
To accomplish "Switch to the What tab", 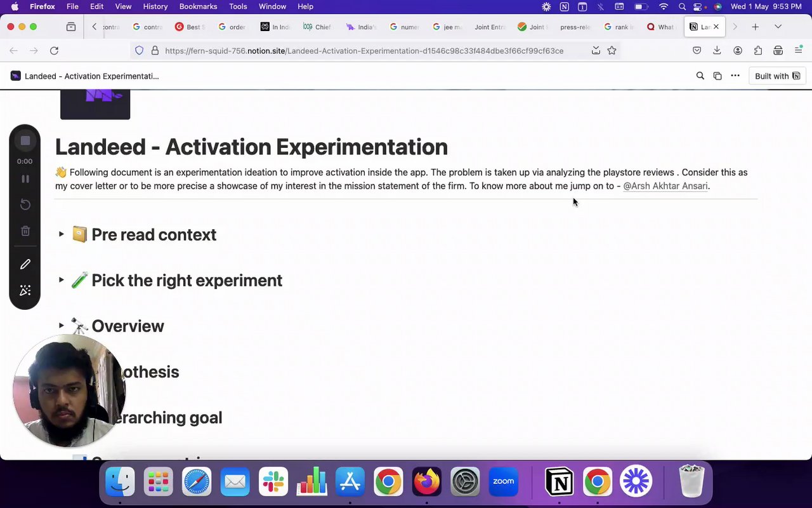I will [x=660, y=27].
